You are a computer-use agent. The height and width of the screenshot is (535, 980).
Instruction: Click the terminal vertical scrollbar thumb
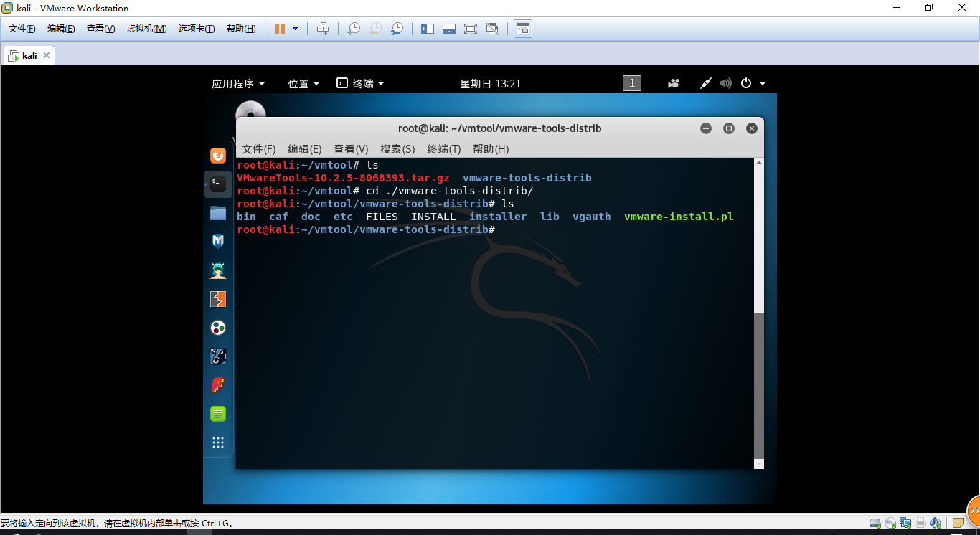(759, 384)
